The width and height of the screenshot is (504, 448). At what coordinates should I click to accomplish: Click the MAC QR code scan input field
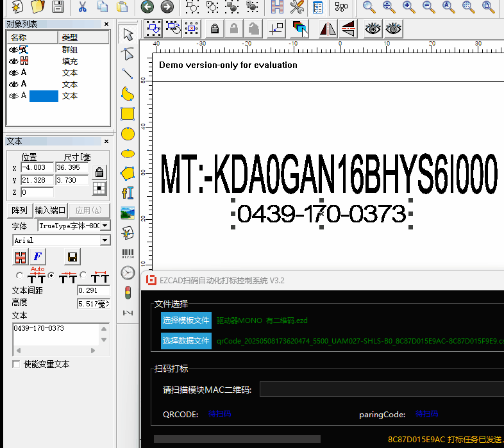382,389
